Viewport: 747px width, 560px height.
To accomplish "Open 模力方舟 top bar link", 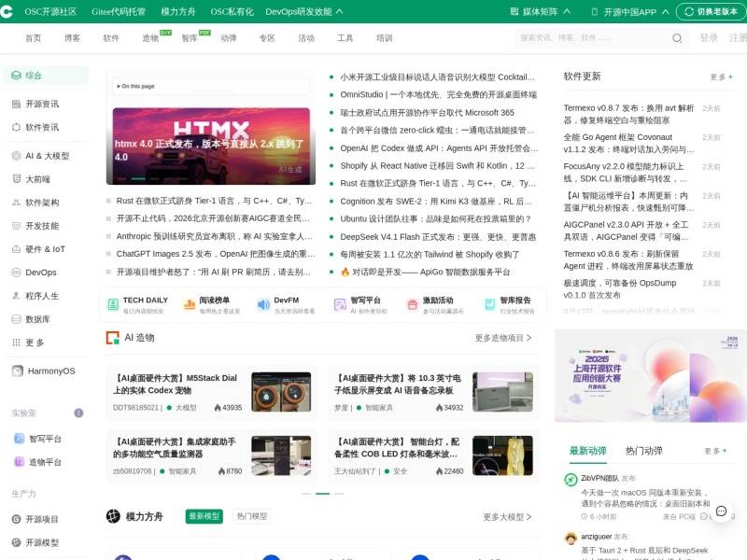I will click(177, 11).
